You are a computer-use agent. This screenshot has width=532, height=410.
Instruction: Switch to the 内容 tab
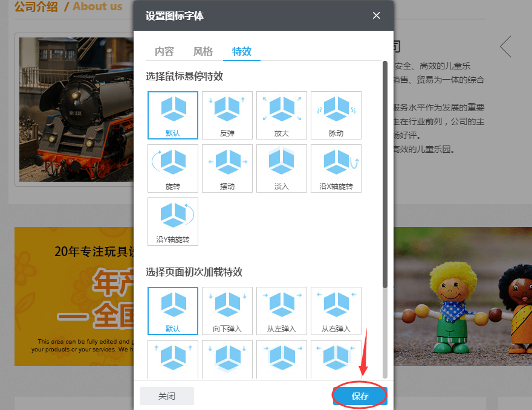tap(164, 52)
